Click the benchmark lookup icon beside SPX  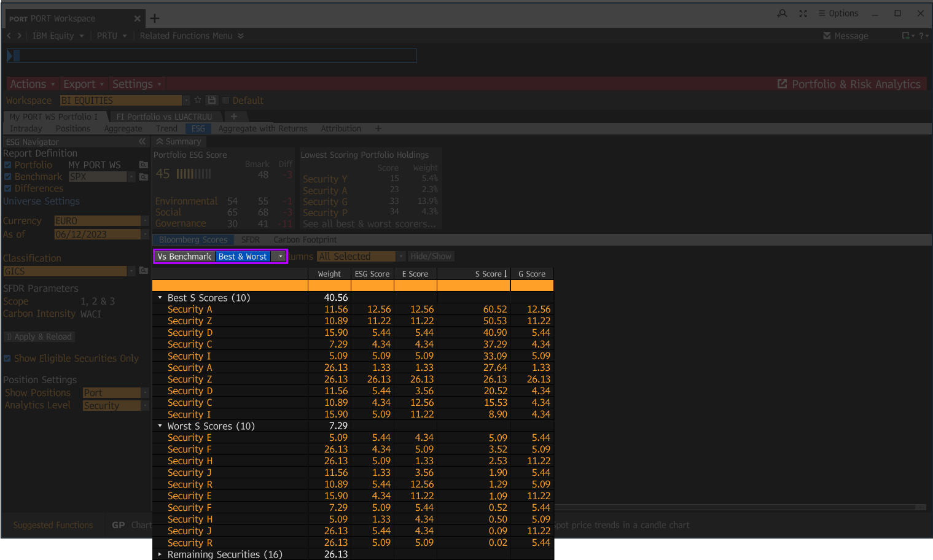pos(143,177)
